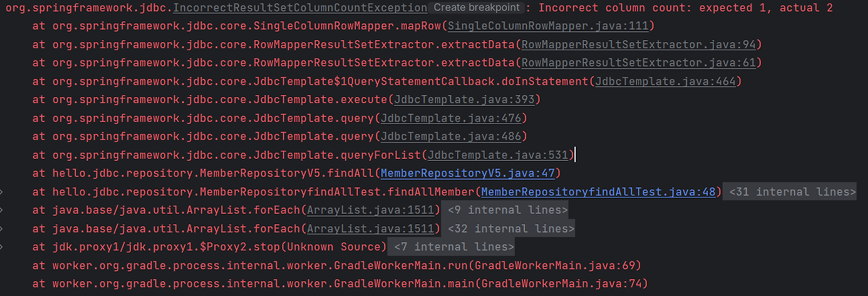
Task: Open RowMapperResultSetExtractor.java:94 link
Action: click(x=639, y=45)
